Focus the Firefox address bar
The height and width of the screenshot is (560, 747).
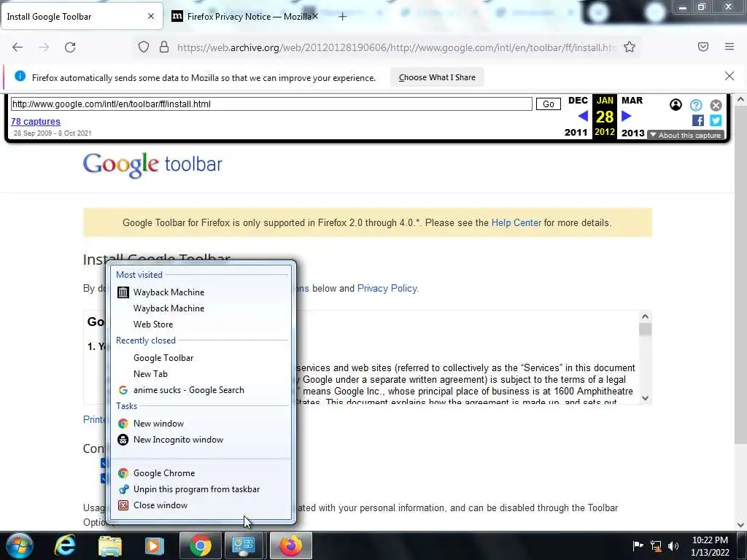click(396, 47)
